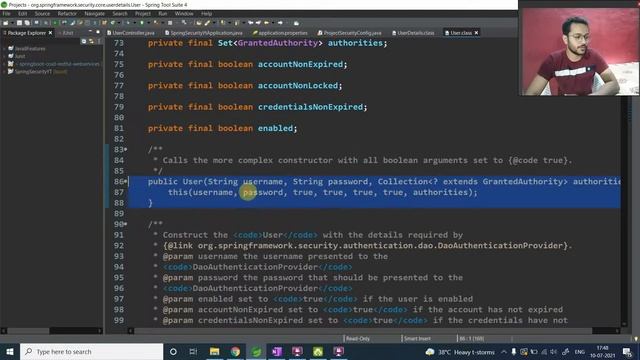
Task: Open the Refactor menu
Action: coord(67,13)
